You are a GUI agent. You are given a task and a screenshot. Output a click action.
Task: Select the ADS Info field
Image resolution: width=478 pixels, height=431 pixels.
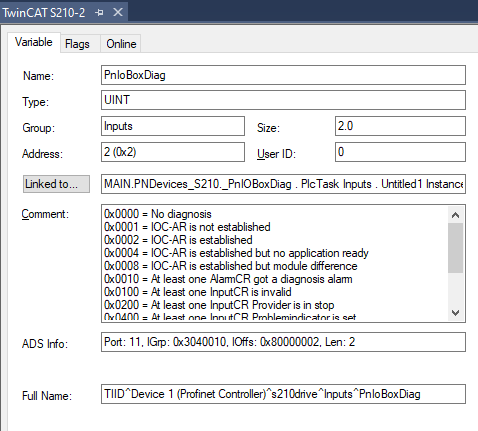coord(283,342)
